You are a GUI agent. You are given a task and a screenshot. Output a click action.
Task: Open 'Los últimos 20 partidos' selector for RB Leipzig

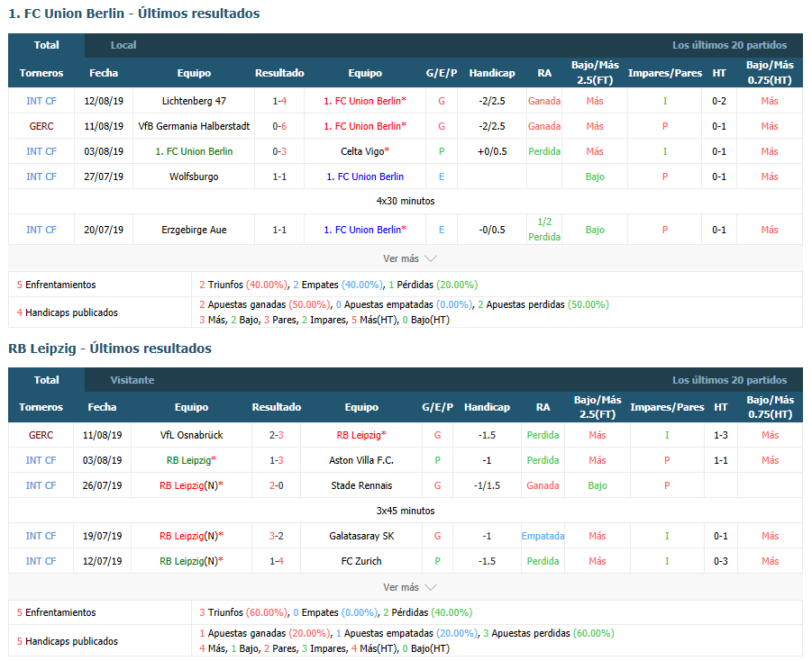click(x=729, y=380)
